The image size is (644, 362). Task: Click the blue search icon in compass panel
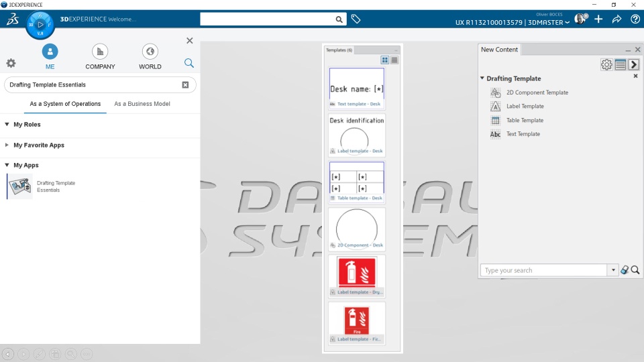point(189,63)
